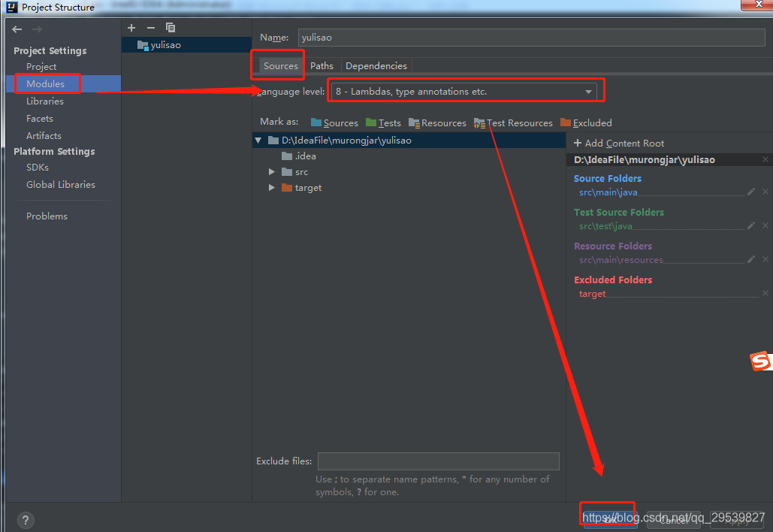Select the yulisao module in list
The image size is (773, 532).
pyautogui.click(x=165, y=45)
